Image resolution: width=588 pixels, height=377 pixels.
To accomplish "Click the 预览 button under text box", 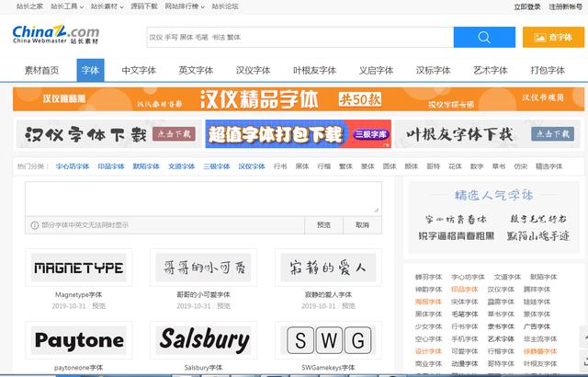I will (323, 224).
